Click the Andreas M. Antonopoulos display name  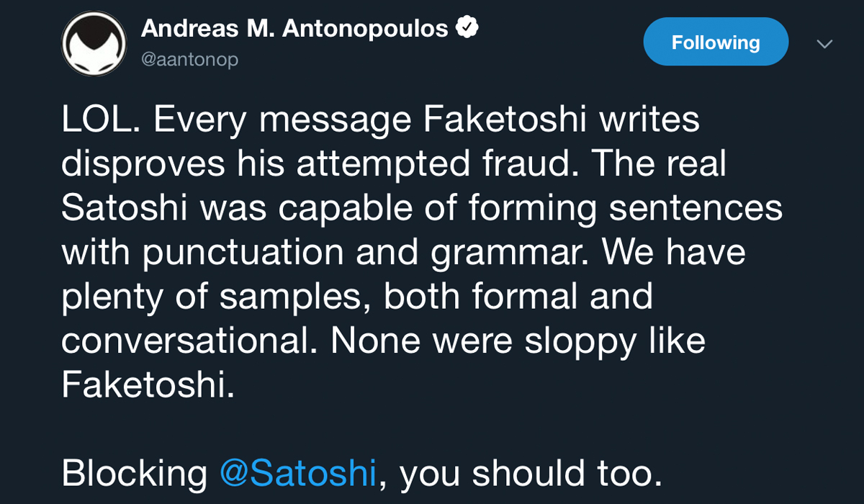coord(294,29)
